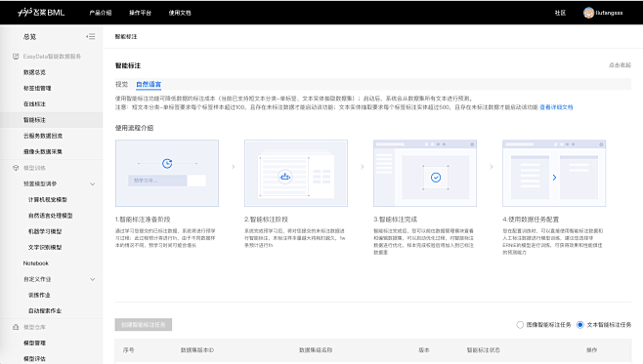Click 点击收起 to collapse the intro
This screenshot has height=364, width=643.
620,65
